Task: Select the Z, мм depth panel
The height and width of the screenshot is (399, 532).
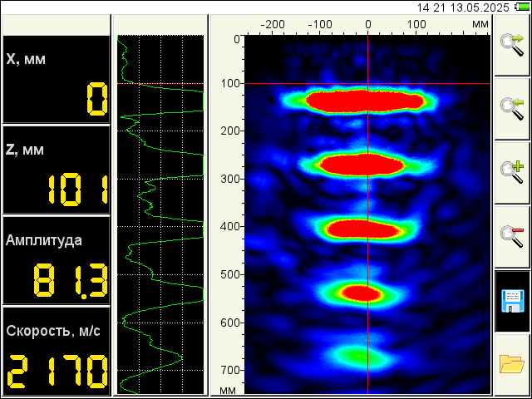Action: 56,170
